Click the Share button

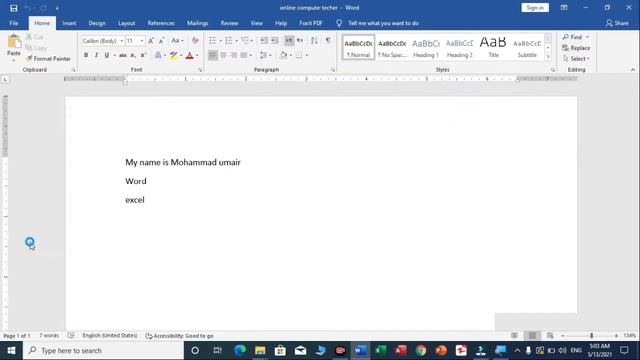point(617,23)
